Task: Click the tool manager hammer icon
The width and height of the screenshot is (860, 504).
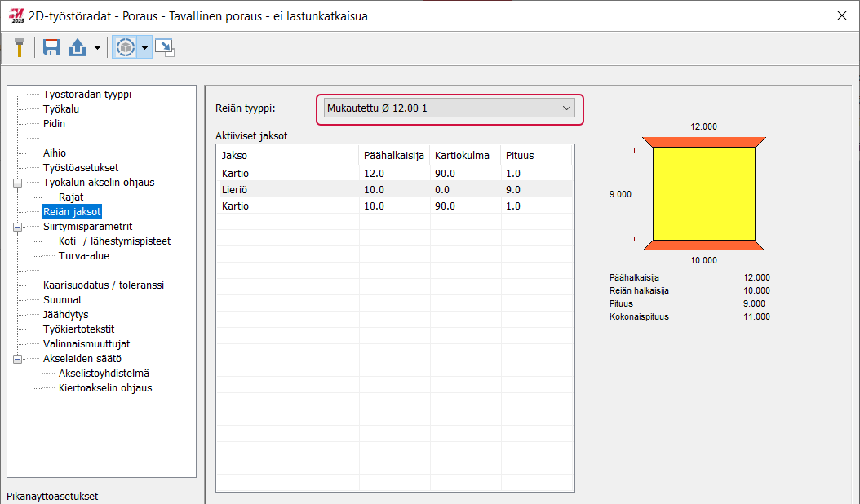Action: point(20,47)
